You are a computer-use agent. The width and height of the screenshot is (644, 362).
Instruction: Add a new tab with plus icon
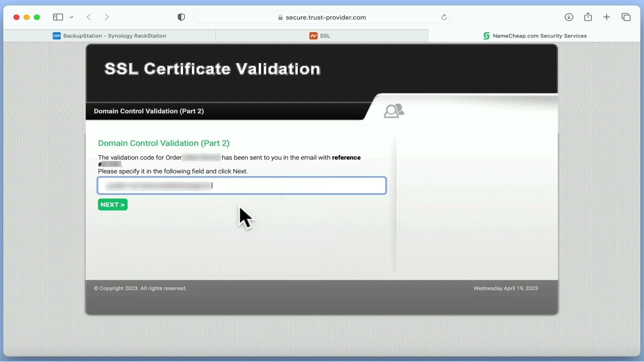[607, 17]
